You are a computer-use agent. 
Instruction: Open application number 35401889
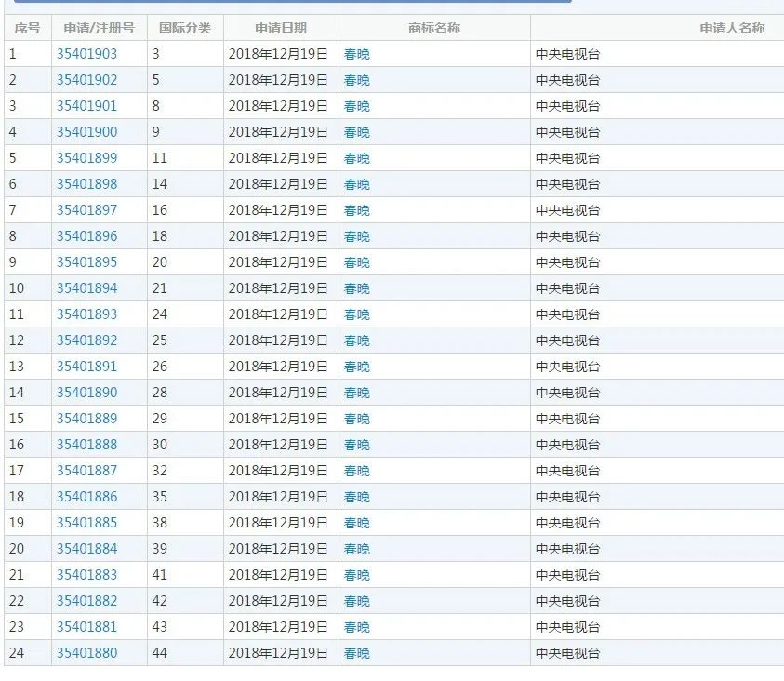(x=86, y=418)
